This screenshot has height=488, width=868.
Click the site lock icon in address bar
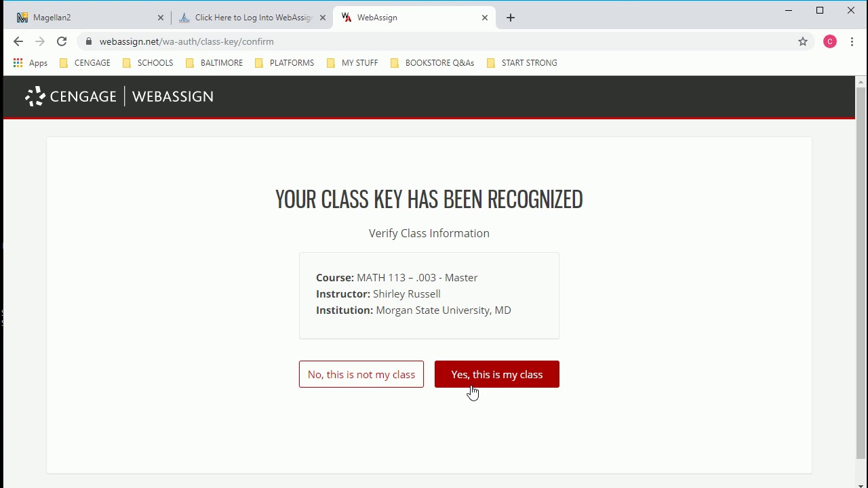click(x=89, y=41)
